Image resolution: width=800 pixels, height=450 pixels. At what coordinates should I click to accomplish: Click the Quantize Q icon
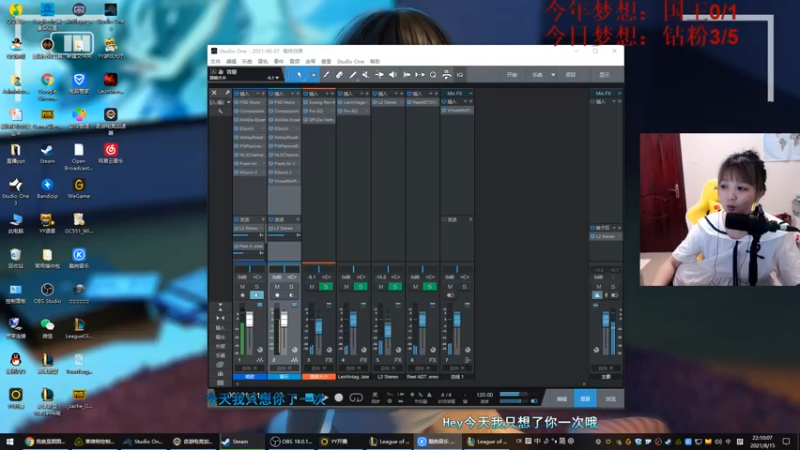[x=433, y=74]
